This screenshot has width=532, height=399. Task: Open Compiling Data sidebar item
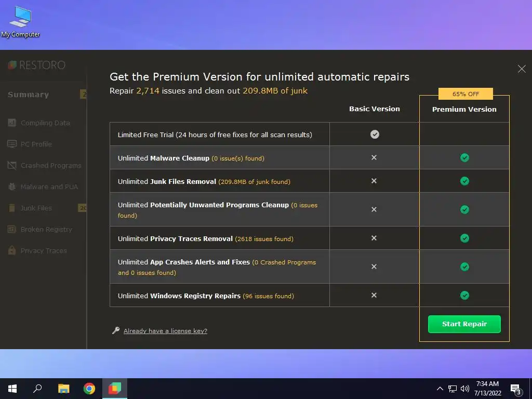pos(45,123)
